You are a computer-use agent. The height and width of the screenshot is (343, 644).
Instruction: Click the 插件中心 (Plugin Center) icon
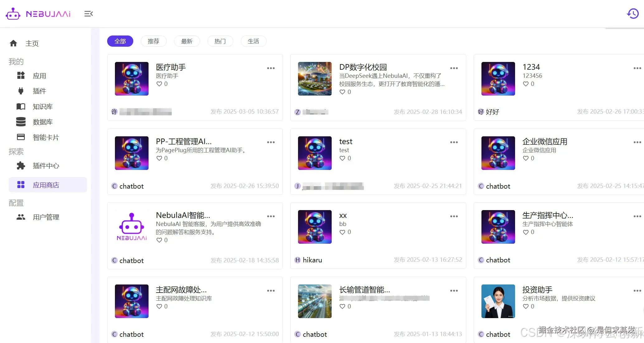[x=21, y=166]
